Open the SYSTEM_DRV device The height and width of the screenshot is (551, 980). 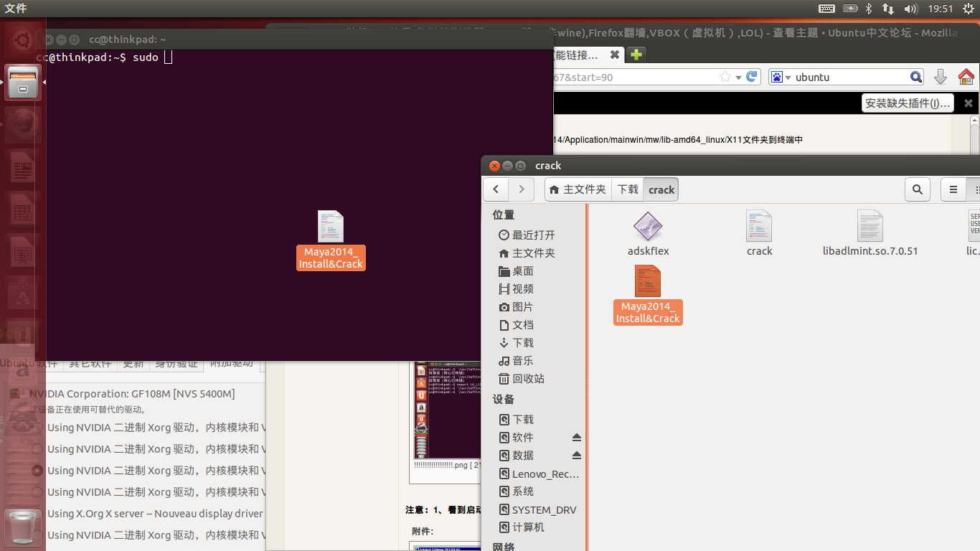538,509
